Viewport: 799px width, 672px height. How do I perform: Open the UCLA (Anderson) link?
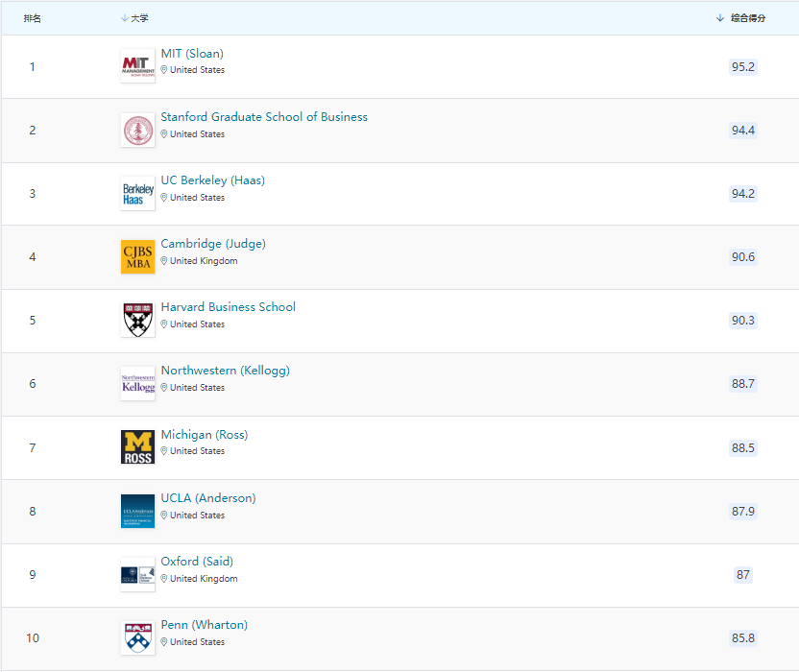(x=208, y=497)
